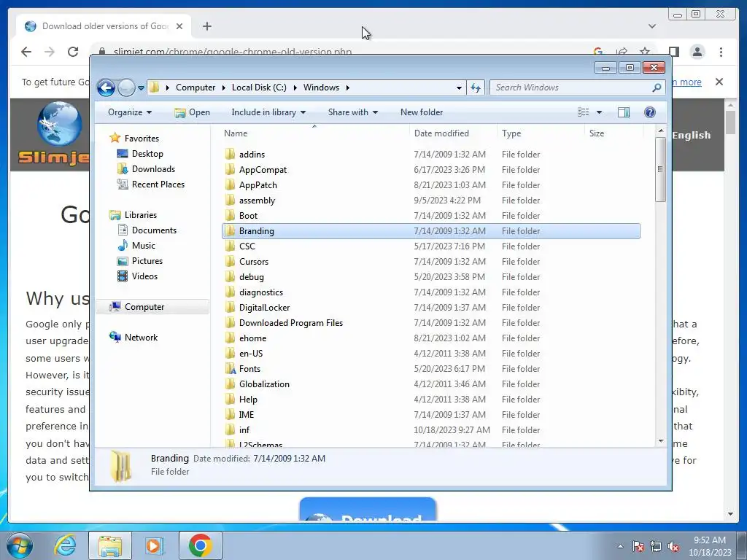Click Chrome's back arrow
This screenshot has height=560, width=747.
pos(26,52)
